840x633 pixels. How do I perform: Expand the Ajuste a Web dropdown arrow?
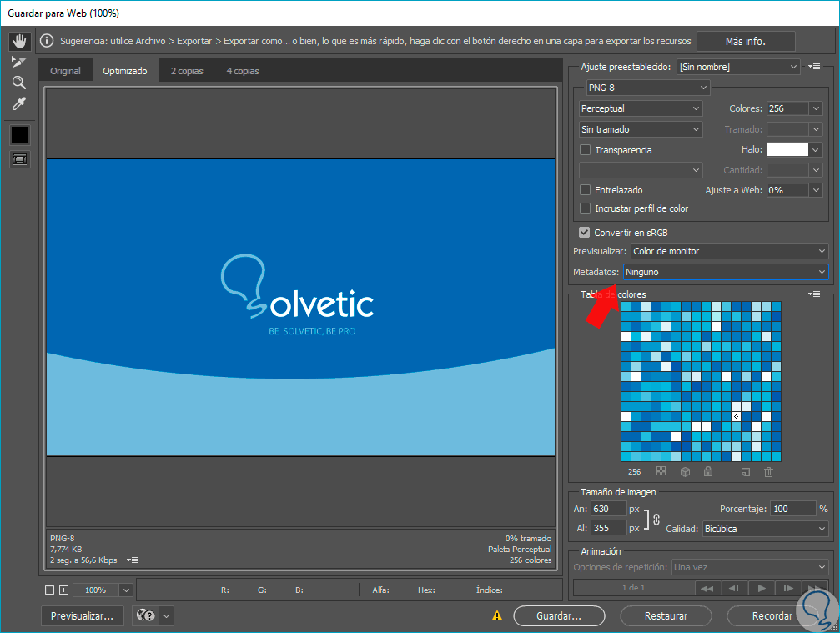click(815, 190)
